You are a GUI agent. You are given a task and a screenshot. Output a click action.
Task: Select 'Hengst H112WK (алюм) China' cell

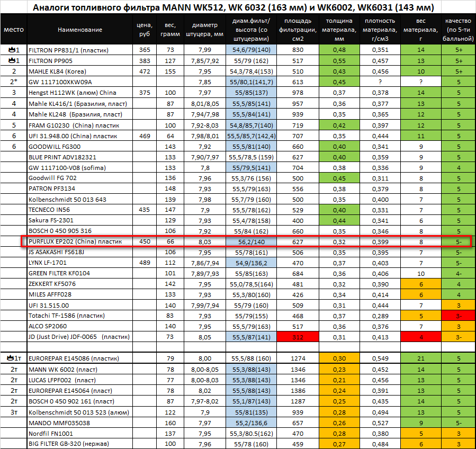80,93
